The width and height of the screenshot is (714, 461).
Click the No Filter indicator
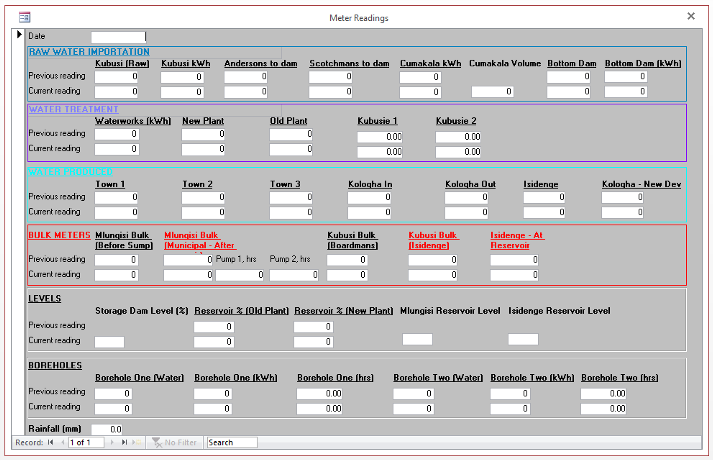[174, 442]
